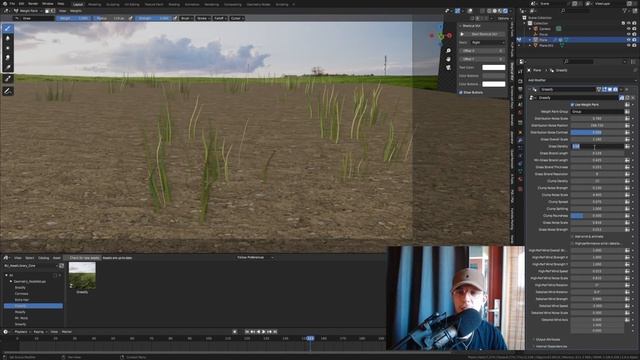The width and height of the screenshot is (640, 360).
Task: Toggle the Add wind & animate checkbox
Action: click(x=572, y=237)
